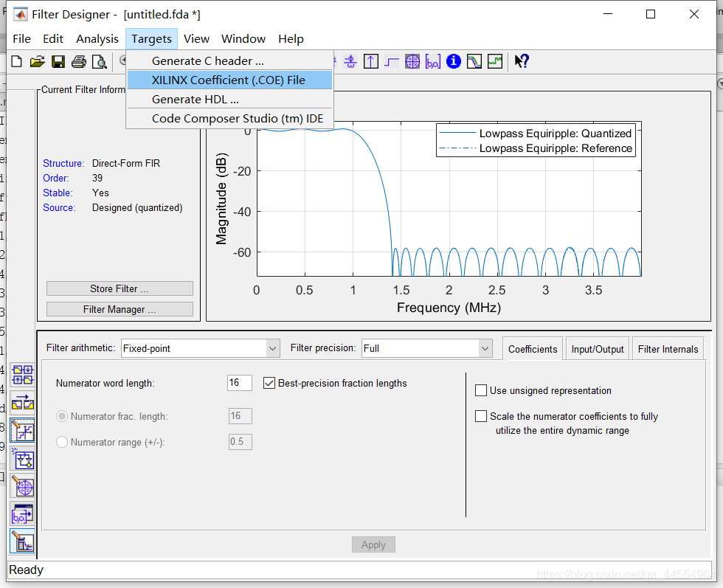Show the impulse response plot
Image resolution: width=723 pixels, height=588 pixels.
tap(370, 61)
